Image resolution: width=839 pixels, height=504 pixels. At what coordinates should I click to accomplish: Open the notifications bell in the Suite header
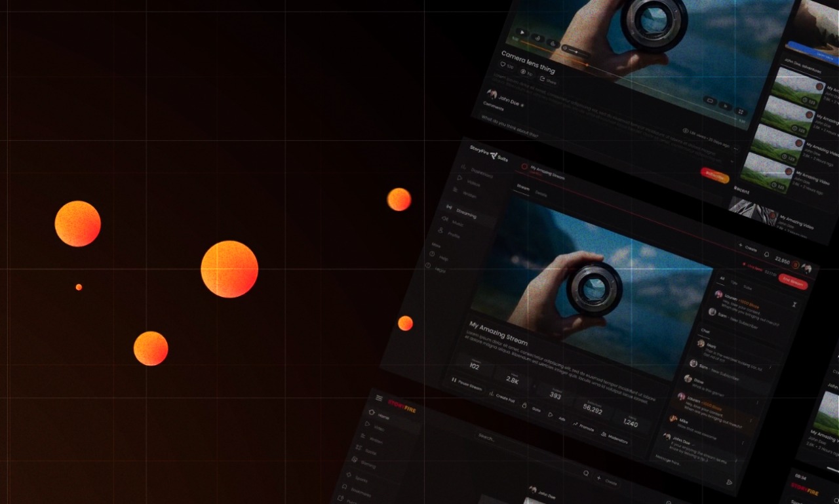(767, 254)
